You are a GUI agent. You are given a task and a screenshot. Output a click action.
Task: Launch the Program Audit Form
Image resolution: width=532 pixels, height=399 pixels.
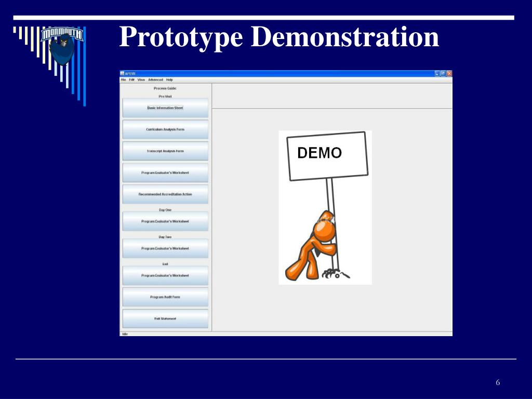click(165, 297)
